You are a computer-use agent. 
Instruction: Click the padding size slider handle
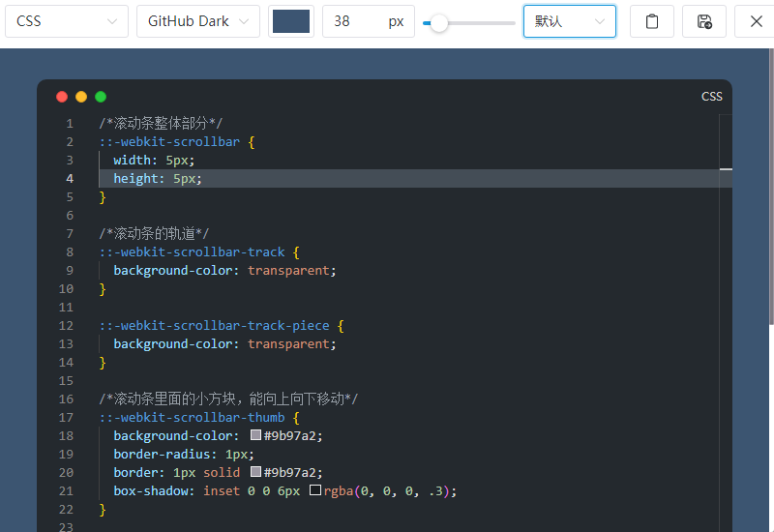[438, 22]
